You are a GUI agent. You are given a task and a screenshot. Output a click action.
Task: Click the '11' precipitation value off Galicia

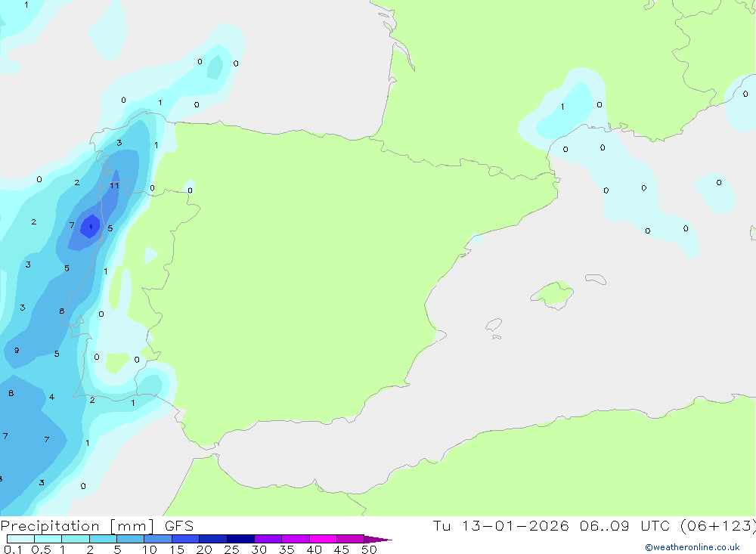(114, 186)
